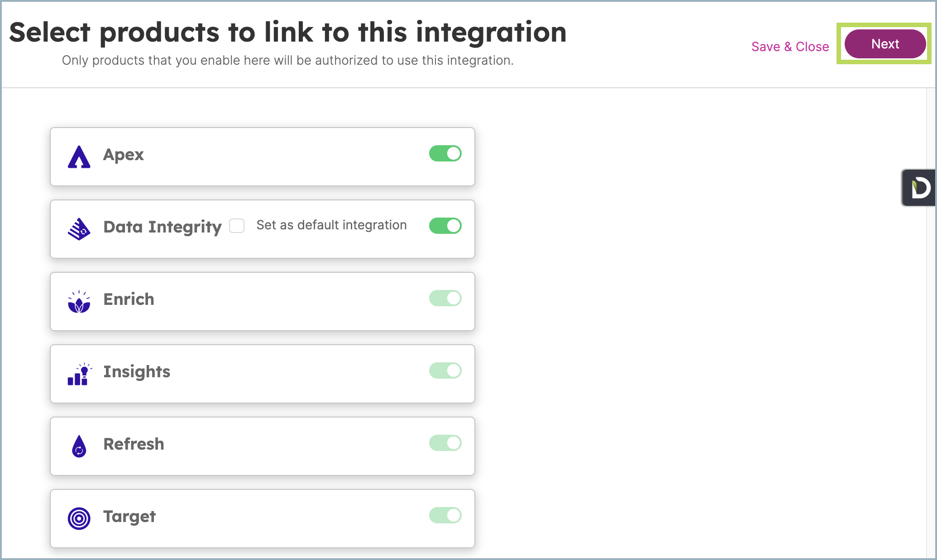This screenshot has width=937, height=560.
Task: Turn off the Data Integrity toggle
Action: (x=445, y=226)
